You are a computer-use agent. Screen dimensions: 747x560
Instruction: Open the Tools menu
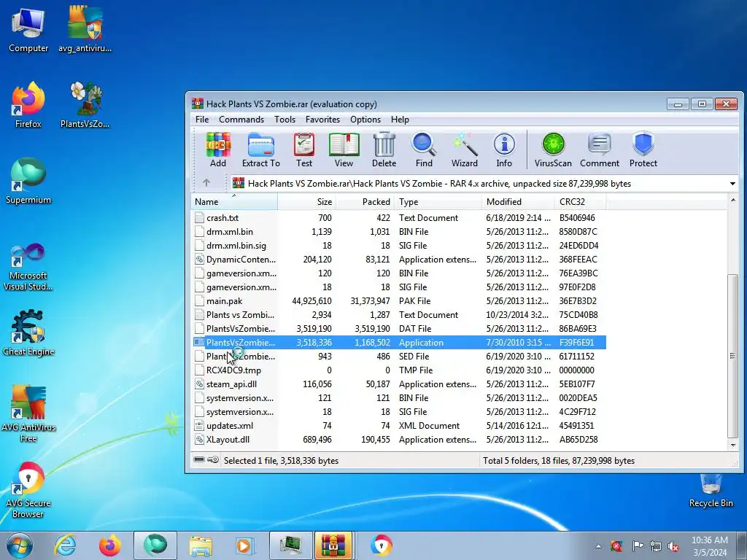point(285,120)
